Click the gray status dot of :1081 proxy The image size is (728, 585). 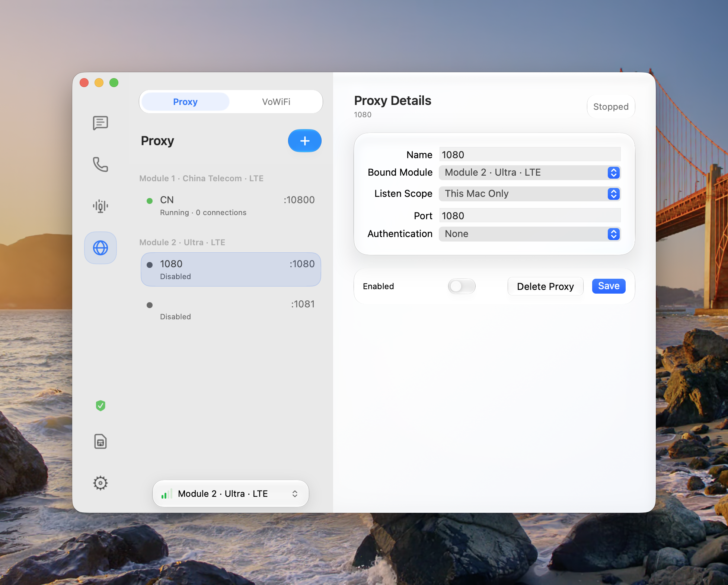coord(150,305)
